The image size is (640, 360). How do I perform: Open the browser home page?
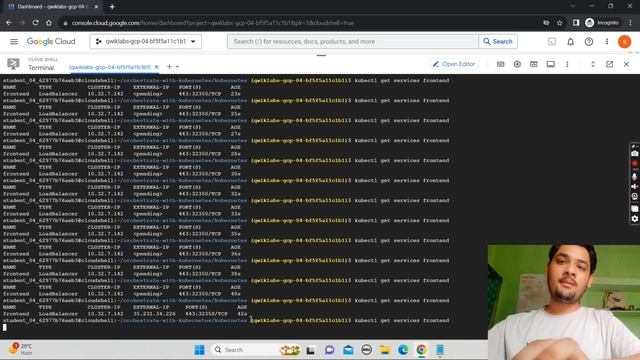49,23
